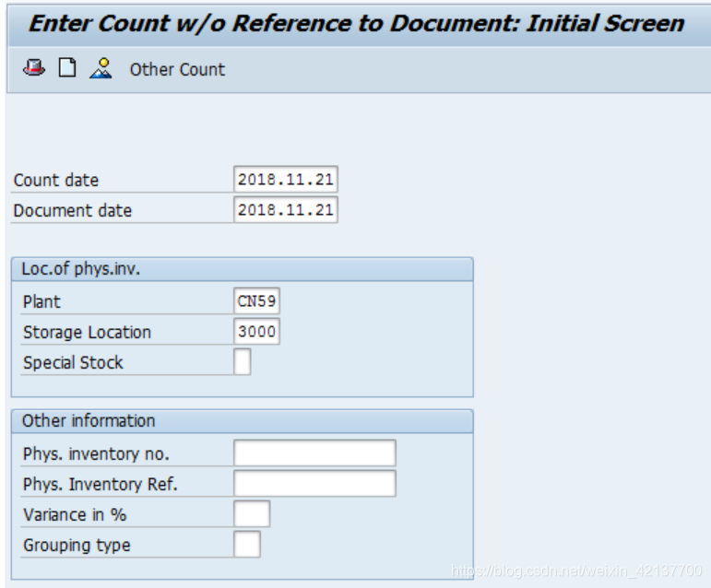This screenshot has height=588, width=711.
Task: Click the Plant label
Action: coord(41,301)
